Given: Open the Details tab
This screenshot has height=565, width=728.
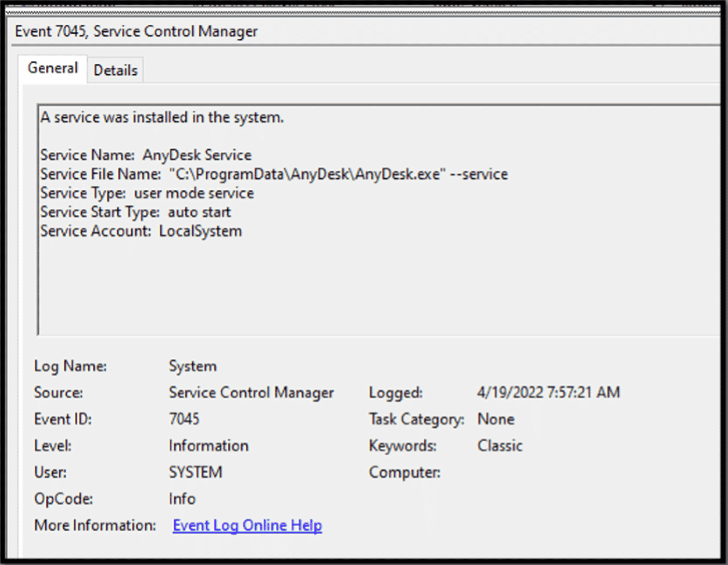Looking at the screenshot, I should 115,71.
